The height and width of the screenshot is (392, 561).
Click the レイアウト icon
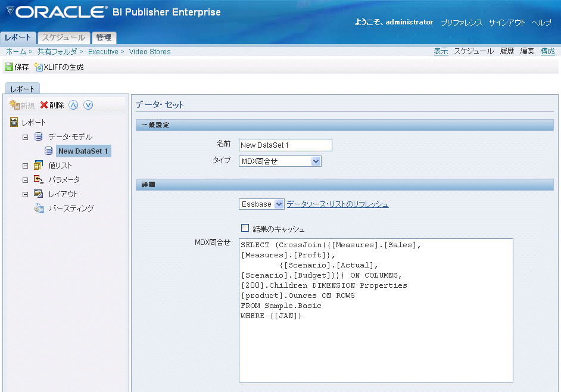[x=38, y=194]
